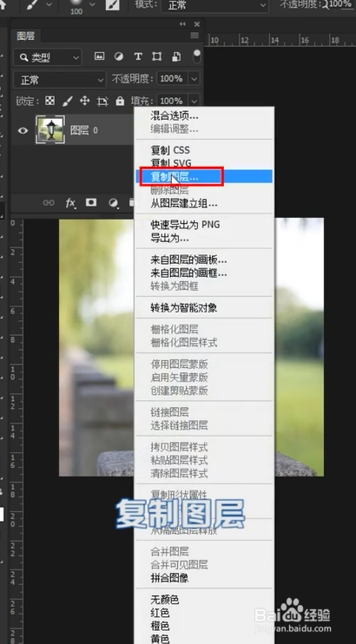The height and width of the screenshot is (644, 356).
Task: Toggle lock image pixels brush icon
Action: click(68, 101)
